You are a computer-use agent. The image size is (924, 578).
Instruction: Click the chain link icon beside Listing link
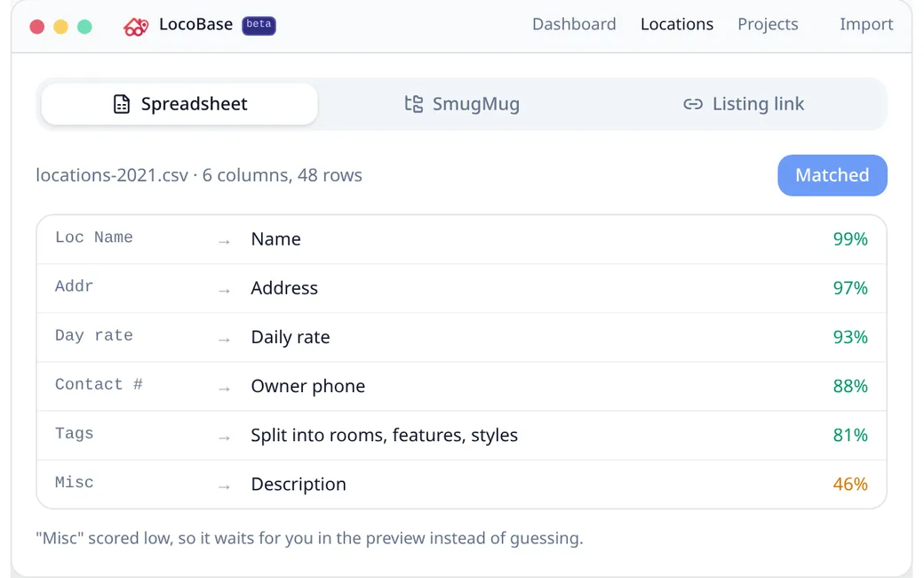(693, 104)
